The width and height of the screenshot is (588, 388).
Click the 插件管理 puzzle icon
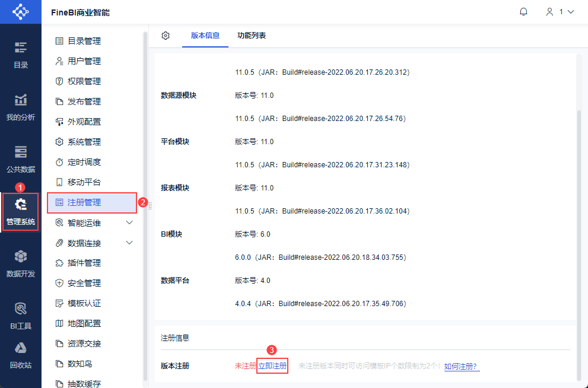[x=59, y=263]
